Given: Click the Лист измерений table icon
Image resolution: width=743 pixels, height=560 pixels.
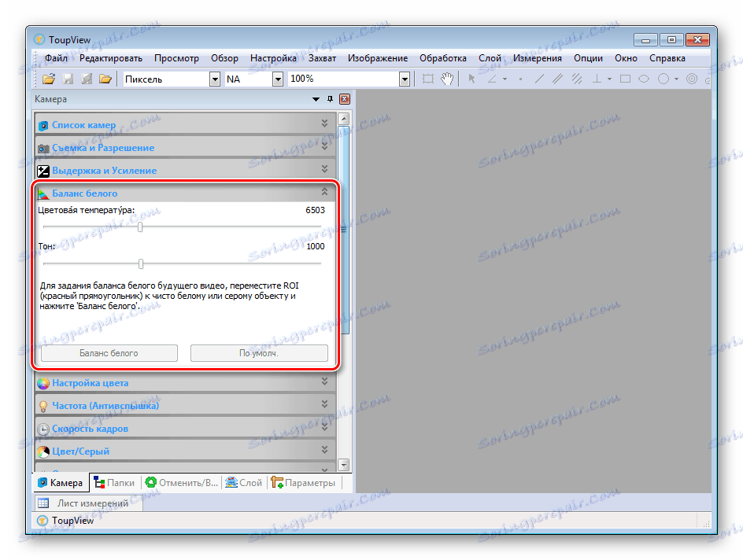Looking at the screenshot, I should (x=43, y=503).
